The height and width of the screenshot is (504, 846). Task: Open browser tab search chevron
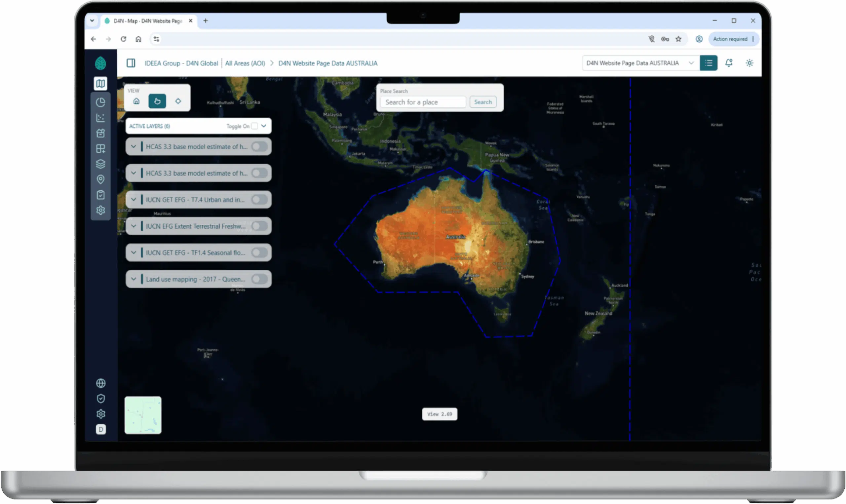pos(92,21)
